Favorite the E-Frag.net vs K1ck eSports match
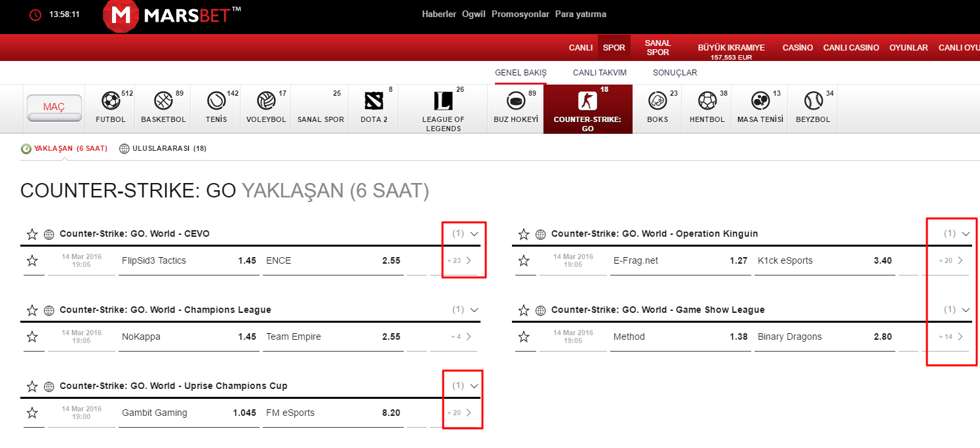This screenshot has height=448, width=980. 524,261
